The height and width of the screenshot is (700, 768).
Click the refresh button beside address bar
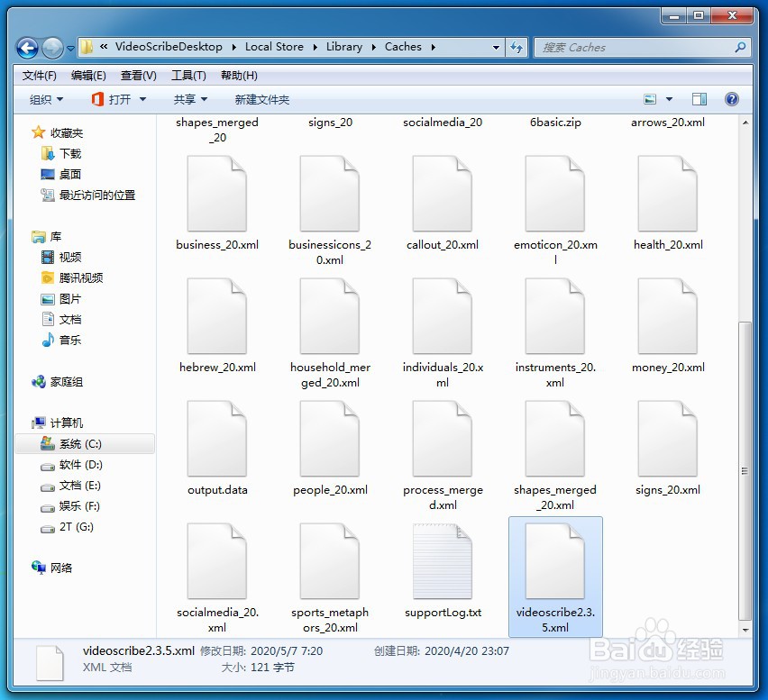(517, 47)
